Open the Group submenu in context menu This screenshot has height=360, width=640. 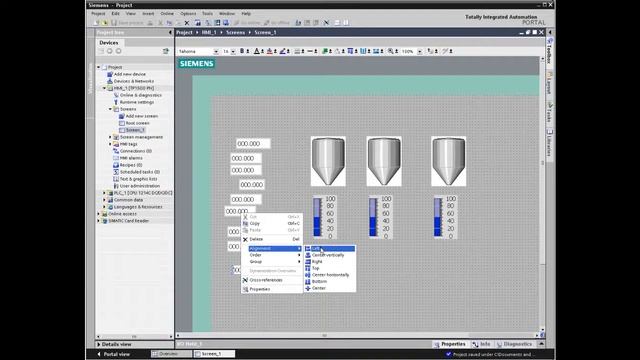click(272, 262)
